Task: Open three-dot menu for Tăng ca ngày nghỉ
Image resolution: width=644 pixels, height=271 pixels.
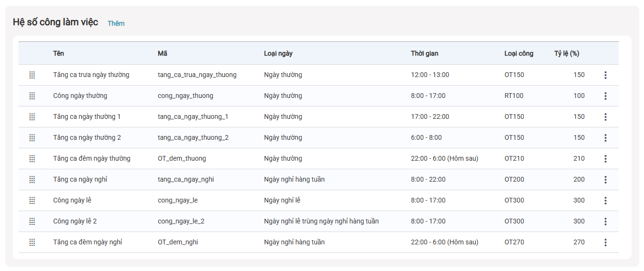Action: 605,179
